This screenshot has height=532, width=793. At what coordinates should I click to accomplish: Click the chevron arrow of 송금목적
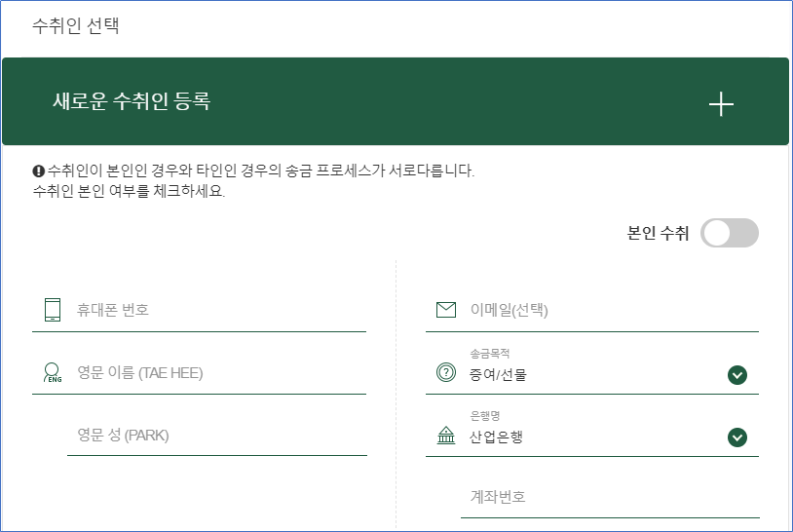(x=737, y=375)
